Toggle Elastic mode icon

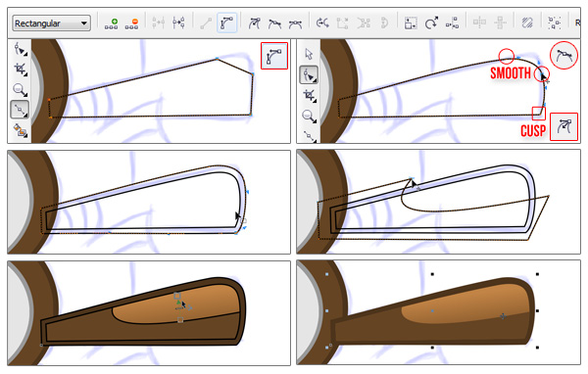tap(527, 23)
